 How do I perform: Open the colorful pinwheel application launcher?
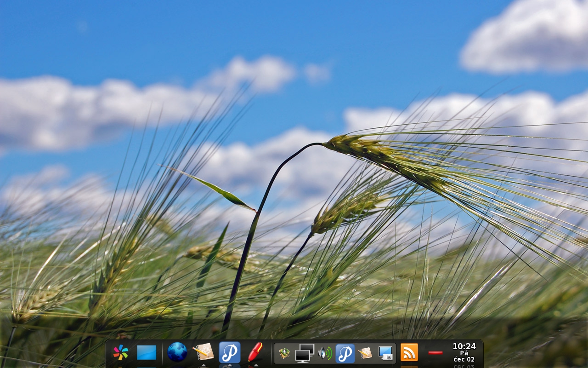pos(121,352)
